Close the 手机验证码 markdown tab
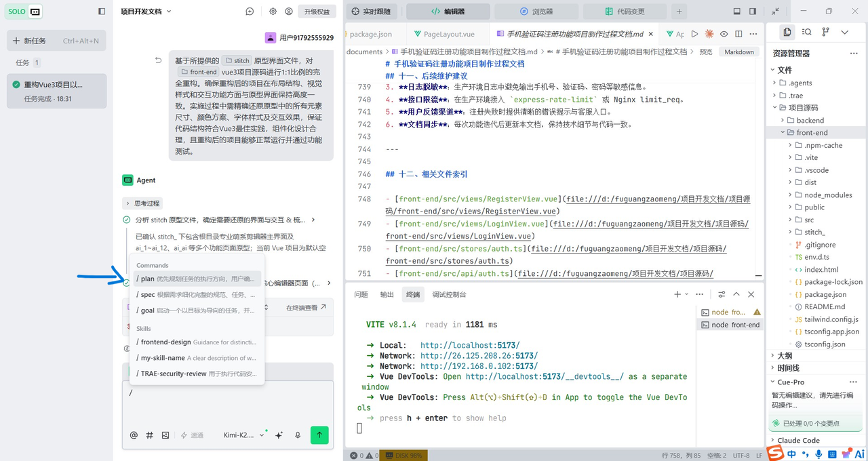The image size is (868, 461). tap(650, 34)
